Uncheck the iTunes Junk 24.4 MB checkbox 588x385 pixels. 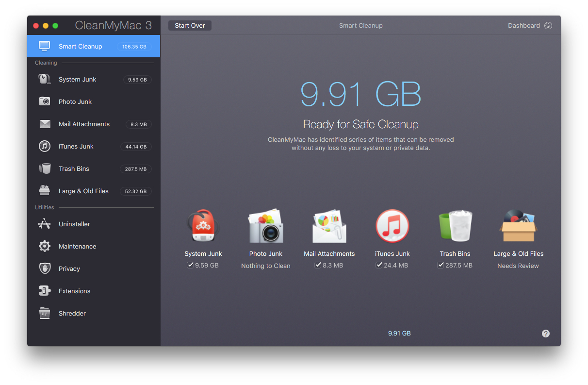(x=379, y=265)
